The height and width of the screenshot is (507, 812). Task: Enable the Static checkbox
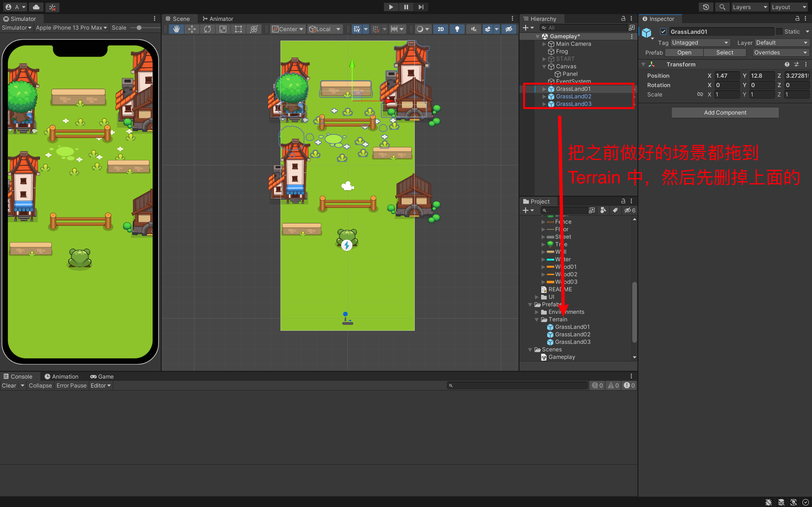coord(779,31)
